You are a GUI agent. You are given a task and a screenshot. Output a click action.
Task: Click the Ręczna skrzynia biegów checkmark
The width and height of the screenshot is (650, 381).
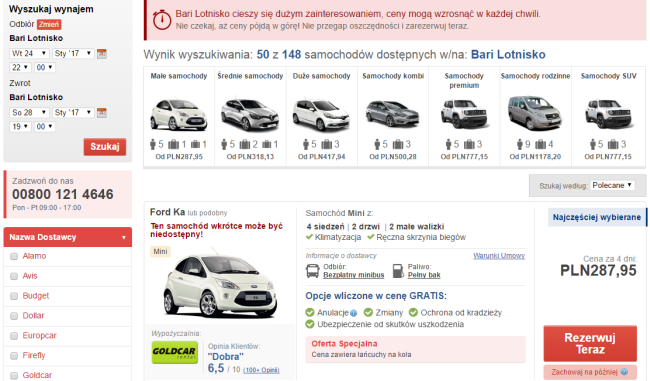pos(370,237)
